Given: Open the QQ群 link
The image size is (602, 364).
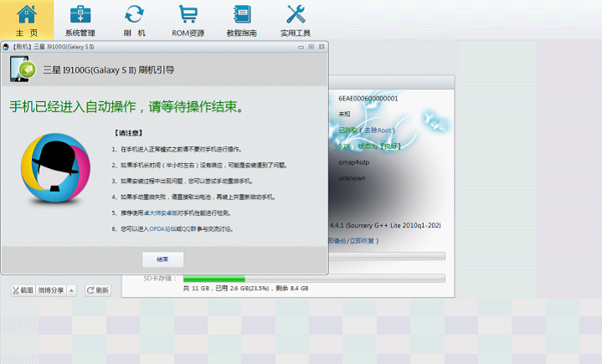Looking at the screenshot, I should point(188,229).
